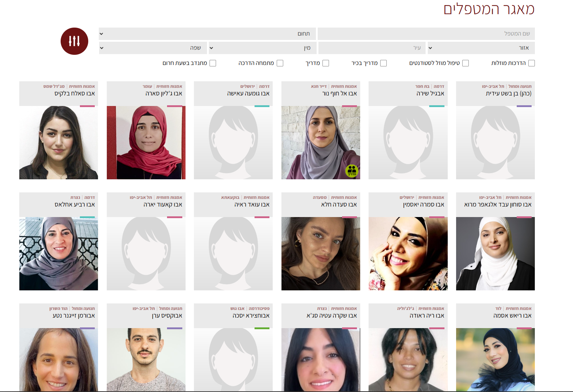Open אבו סאלח בלקיס profile name link

tap(75, 94)
